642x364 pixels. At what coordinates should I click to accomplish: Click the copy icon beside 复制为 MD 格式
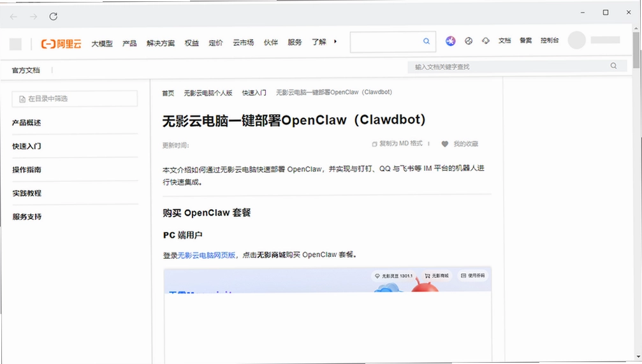pos(374,143)
